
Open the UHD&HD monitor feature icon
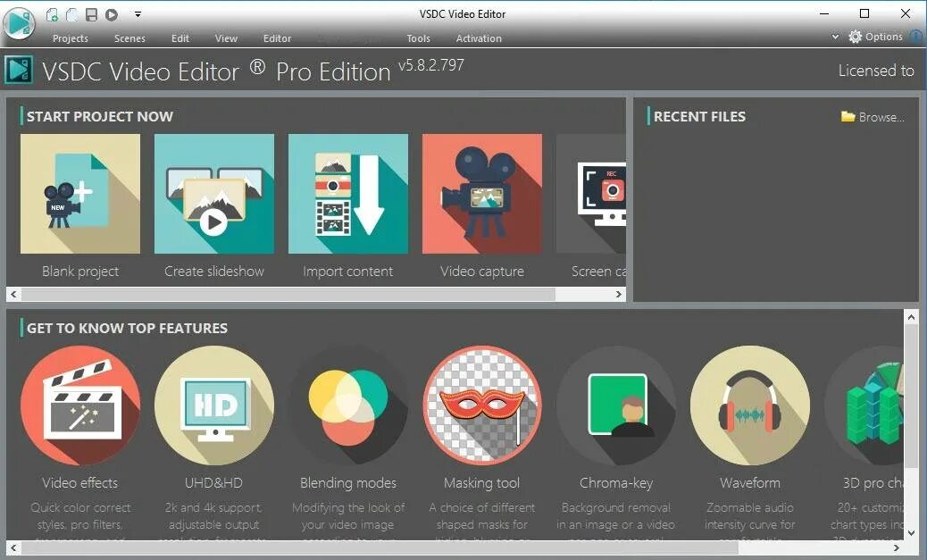coord(214,405)
